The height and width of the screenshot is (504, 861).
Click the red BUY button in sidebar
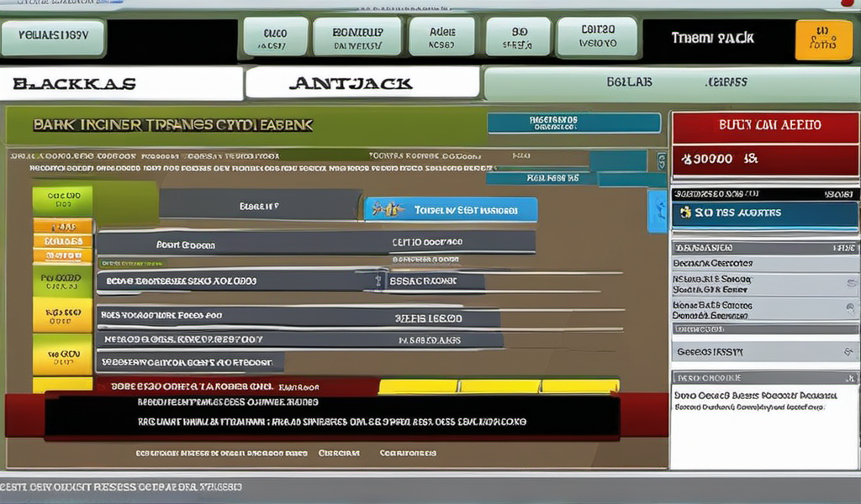[x=763, y=125]
